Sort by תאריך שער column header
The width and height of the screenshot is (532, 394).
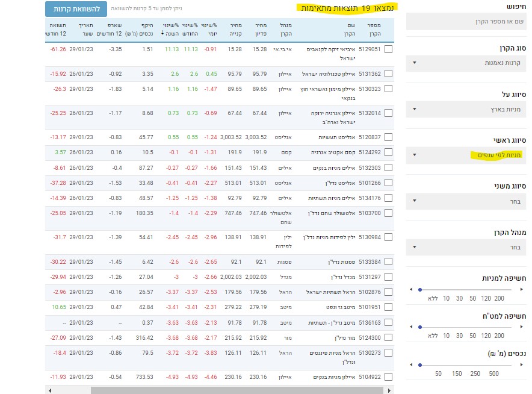pos(86,30)
